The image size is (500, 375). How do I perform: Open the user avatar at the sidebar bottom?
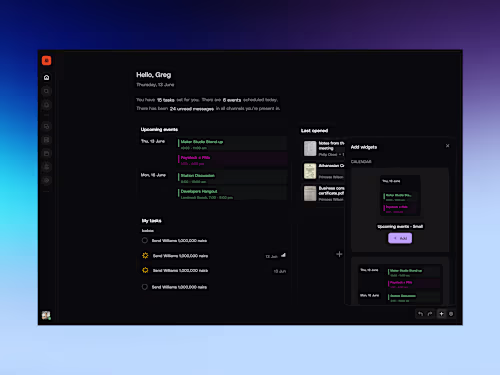(46, 315)
